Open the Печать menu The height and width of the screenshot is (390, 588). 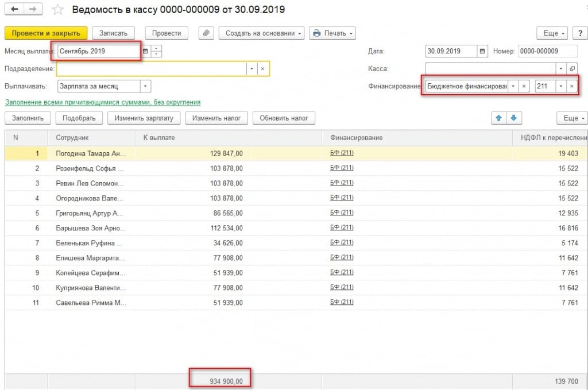point(332,33)
